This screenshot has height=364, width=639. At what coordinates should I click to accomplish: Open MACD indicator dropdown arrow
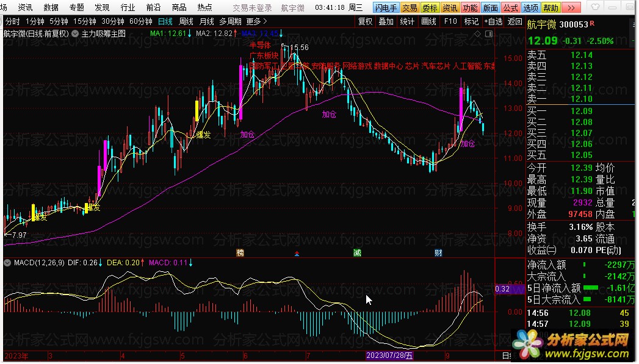click(7, 263)
